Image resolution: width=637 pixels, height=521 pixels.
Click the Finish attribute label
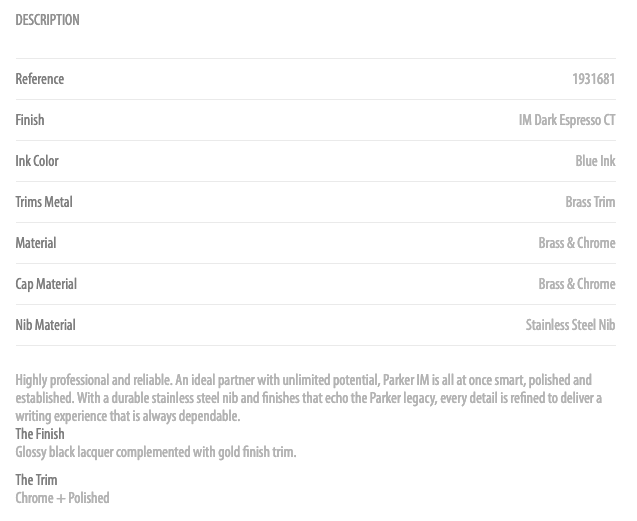coord(30,120)
